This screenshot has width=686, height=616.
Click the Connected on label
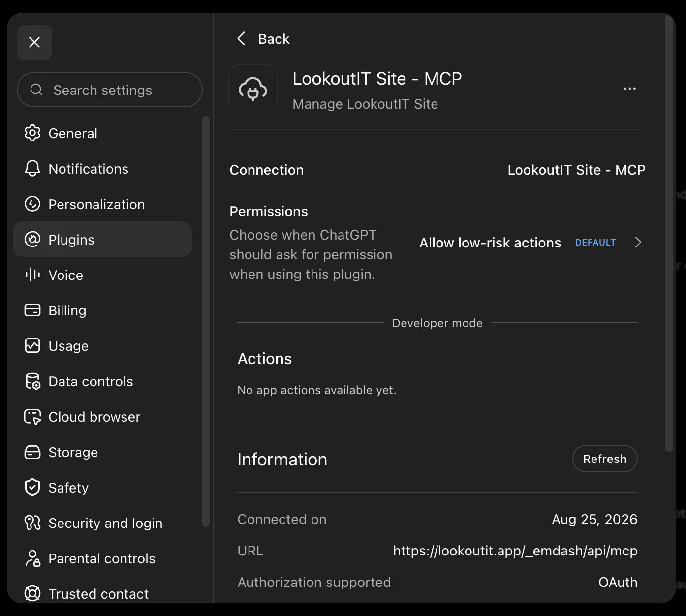click(x=282, y=519)
